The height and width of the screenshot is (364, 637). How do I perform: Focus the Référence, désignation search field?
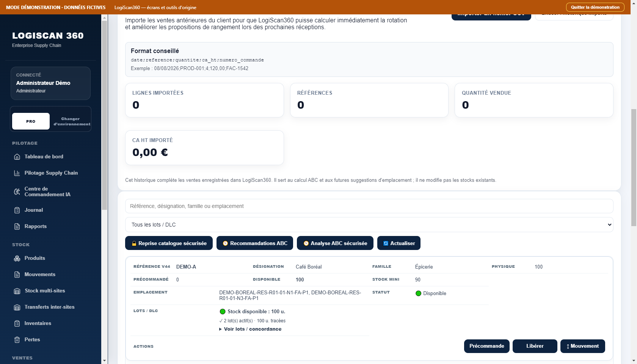(x=369, y=206)
